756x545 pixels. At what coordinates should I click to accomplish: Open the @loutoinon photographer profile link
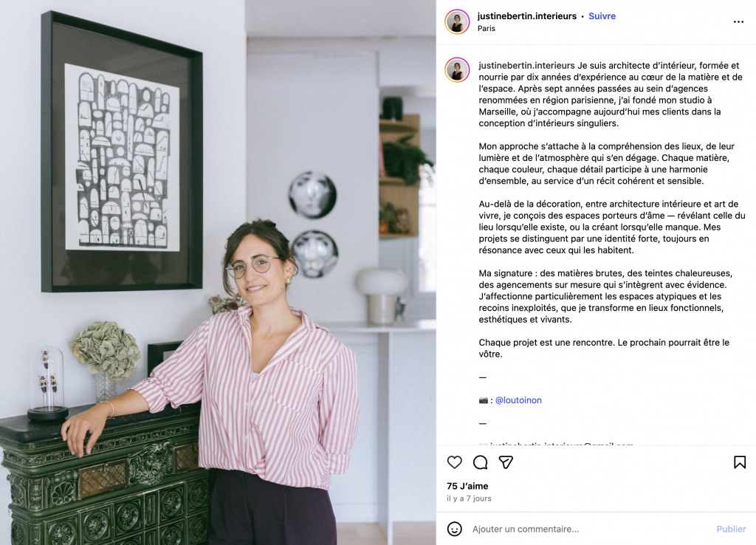click(518, 400)
